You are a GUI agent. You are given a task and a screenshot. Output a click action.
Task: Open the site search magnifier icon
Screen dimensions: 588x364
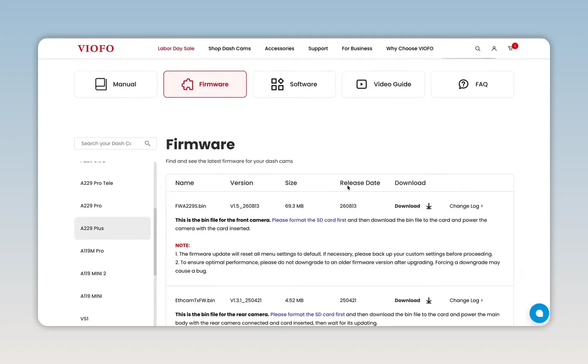(478, 48)
